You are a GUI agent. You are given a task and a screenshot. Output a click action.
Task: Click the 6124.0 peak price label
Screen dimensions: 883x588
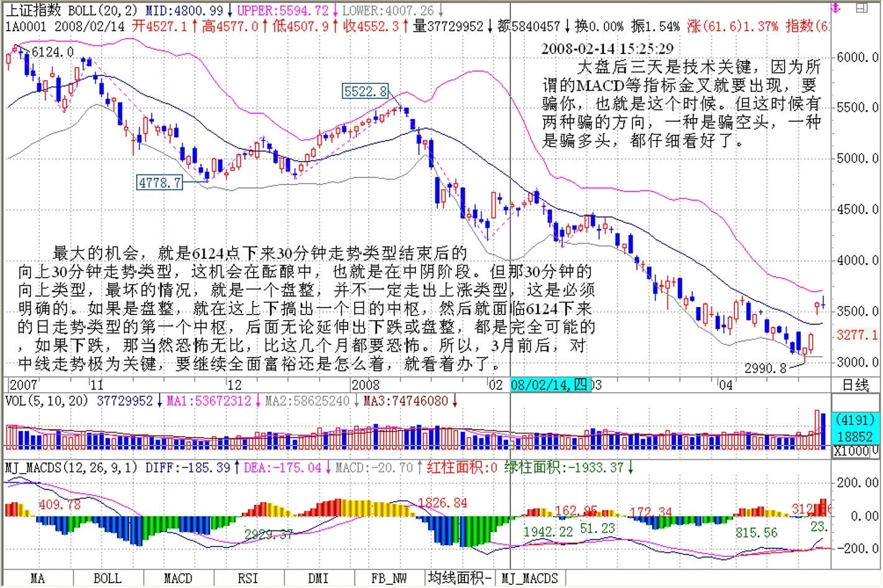tap(52, 52)
